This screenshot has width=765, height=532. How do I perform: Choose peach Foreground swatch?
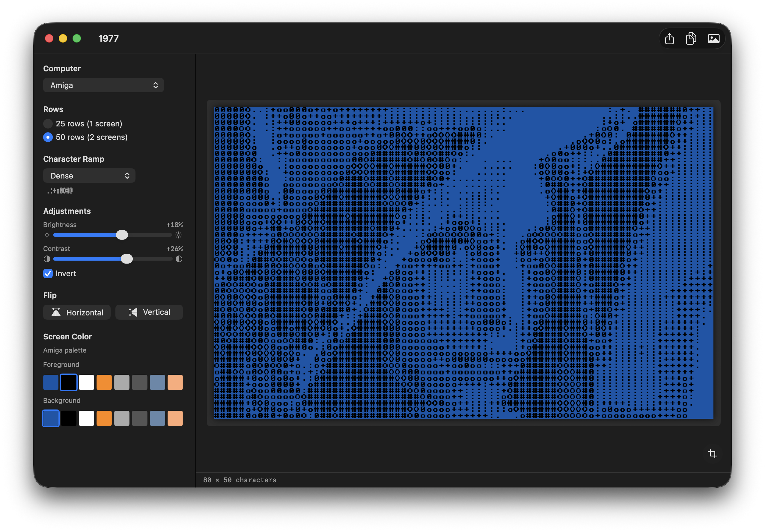tap(175, 382)
